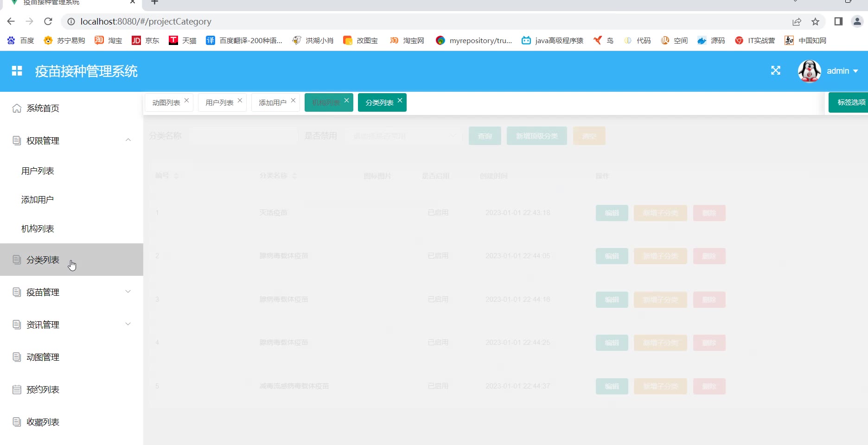View site information icon in address bar
Image resolution: width=868 pixels, height=445 pixels.
click(71, 21)
